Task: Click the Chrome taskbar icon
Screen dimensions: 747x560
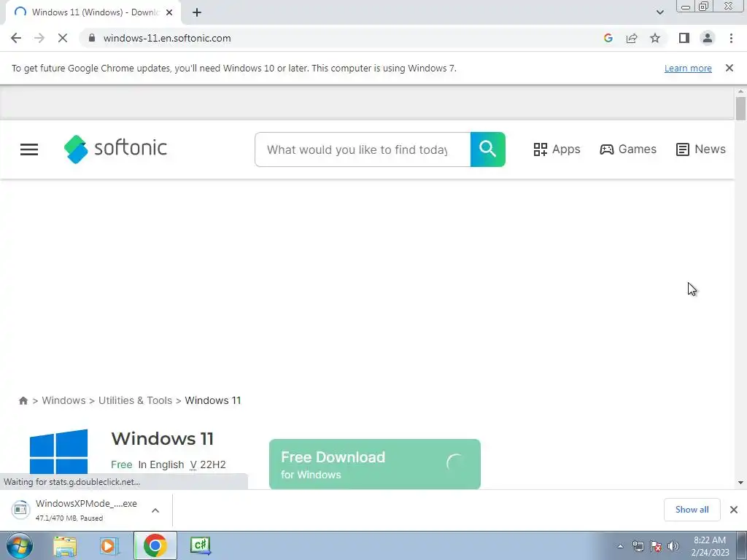Action: 155,545
